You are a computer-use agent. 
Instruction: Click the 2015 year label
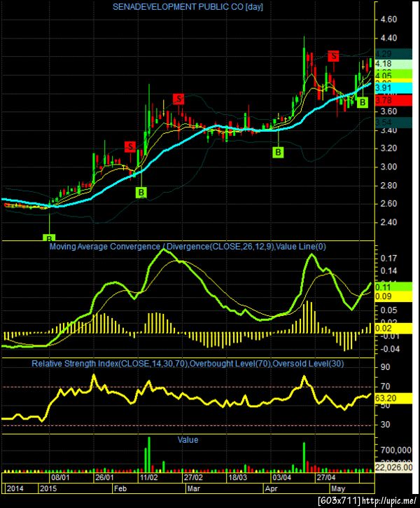pyautogui.click(x=48, y=488)
